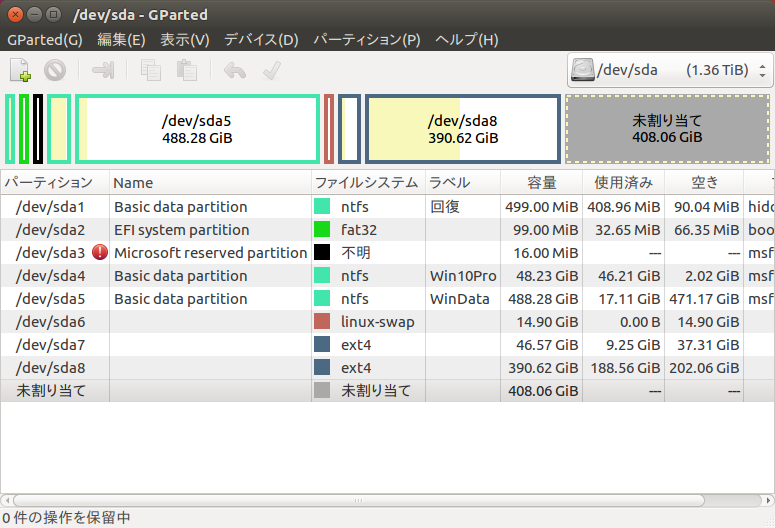This screenshot has width=775, height=528.
Task: Click the copy partition toolbar icon
Action: point(151,71)
